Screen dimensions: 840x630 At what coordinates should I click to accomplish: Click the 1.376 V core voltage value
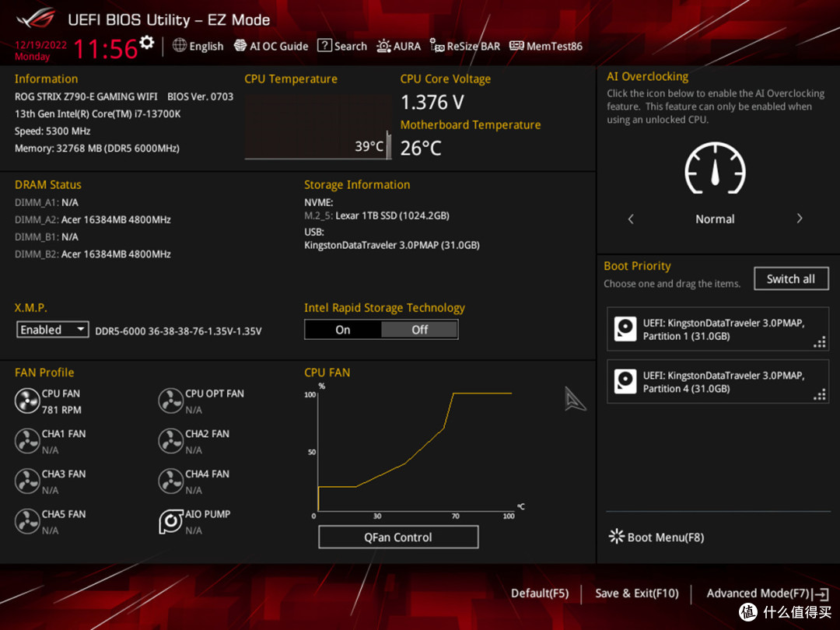[432, 102]
